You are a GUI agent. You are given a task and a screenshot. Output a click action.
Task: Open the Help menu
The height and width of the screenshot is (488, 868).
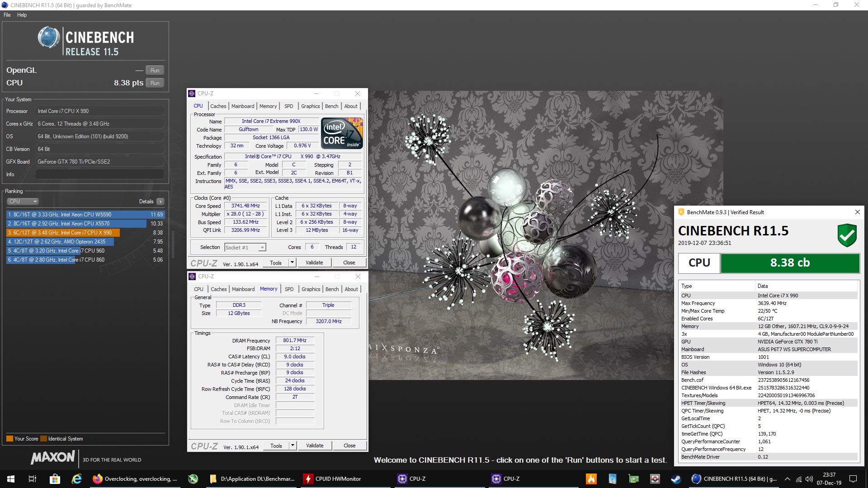click(x=22, y=15)
